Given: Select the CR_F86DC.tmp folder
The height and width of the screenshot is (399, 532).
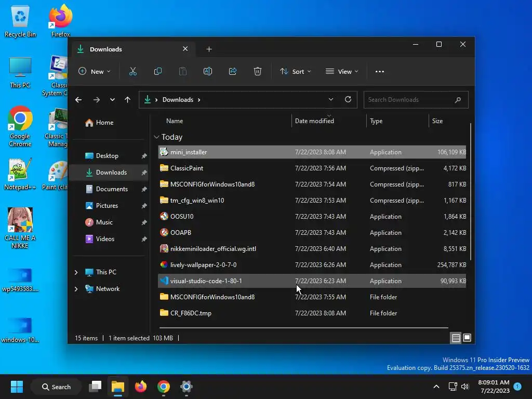Looking at the screenshot, I should pos(312,313).
